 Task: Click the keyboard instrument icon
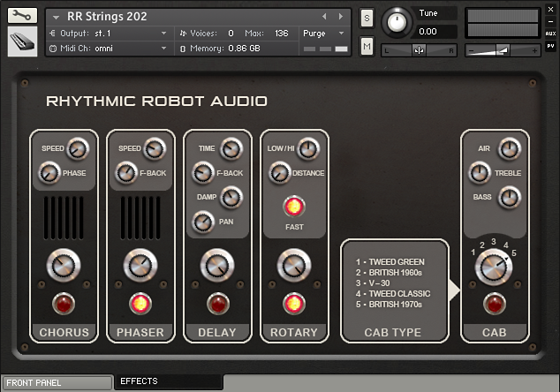click(x=22, y=41)
